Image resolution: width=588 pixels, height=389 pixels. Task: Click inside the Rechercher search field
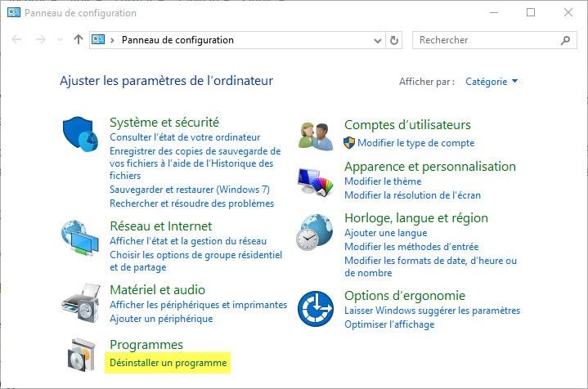pyautogui.click(x=487, y=40)
